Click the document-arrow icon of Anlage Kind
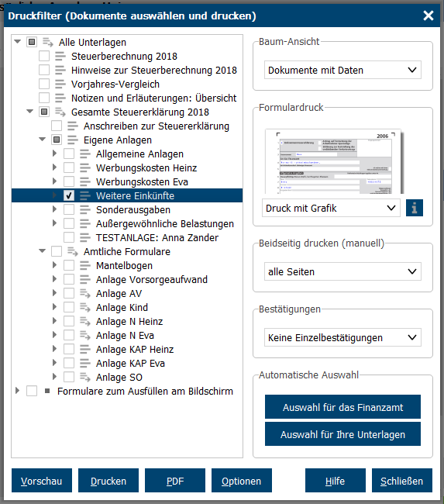Viewport: 444px width, 504px height. [85, 307]
